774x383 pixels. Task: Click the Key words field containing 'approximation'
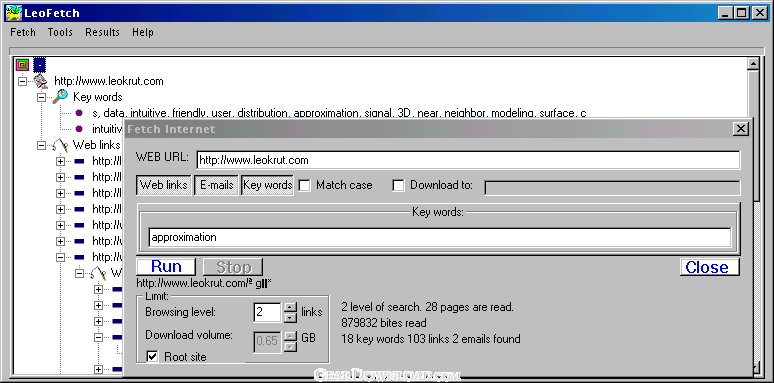439,237
